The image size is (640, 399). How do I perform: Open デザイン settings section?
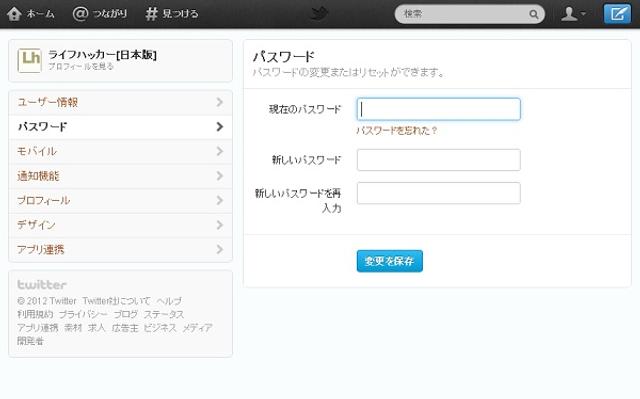[x=120, y=225]
